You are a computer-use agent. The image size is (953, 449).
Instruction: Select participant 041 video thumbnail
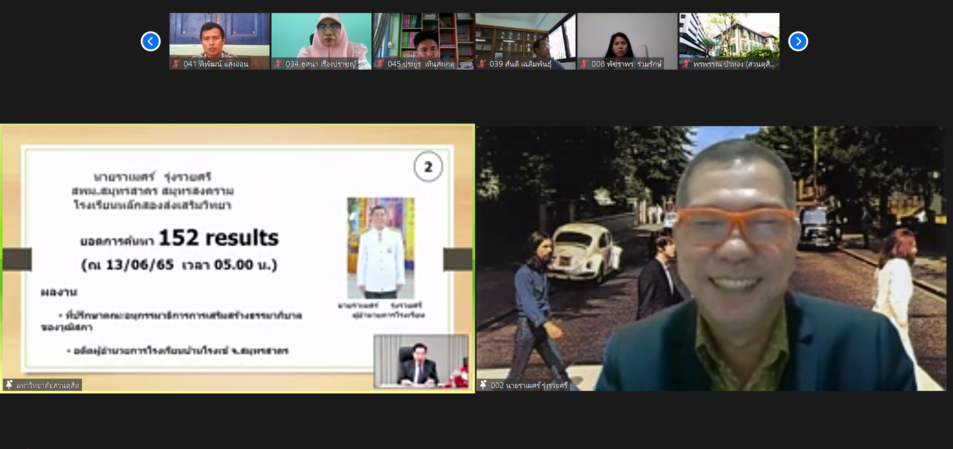click(219, 41)
